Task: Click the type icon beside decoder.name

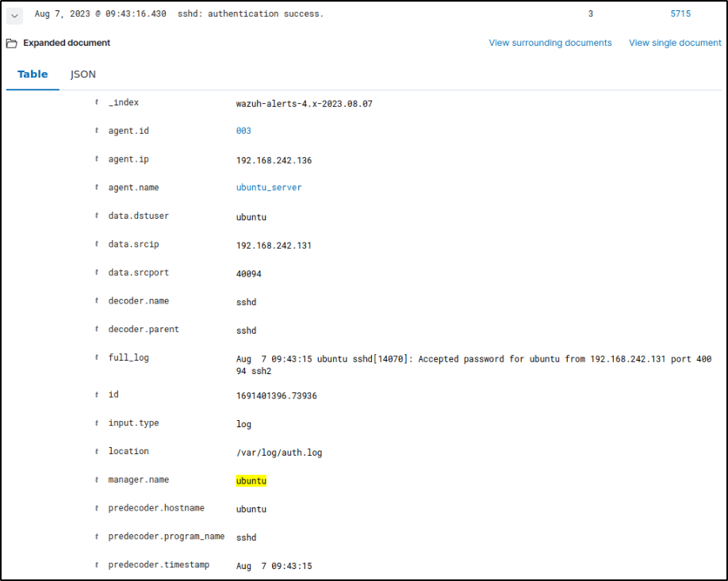Action: pos(97,301)
